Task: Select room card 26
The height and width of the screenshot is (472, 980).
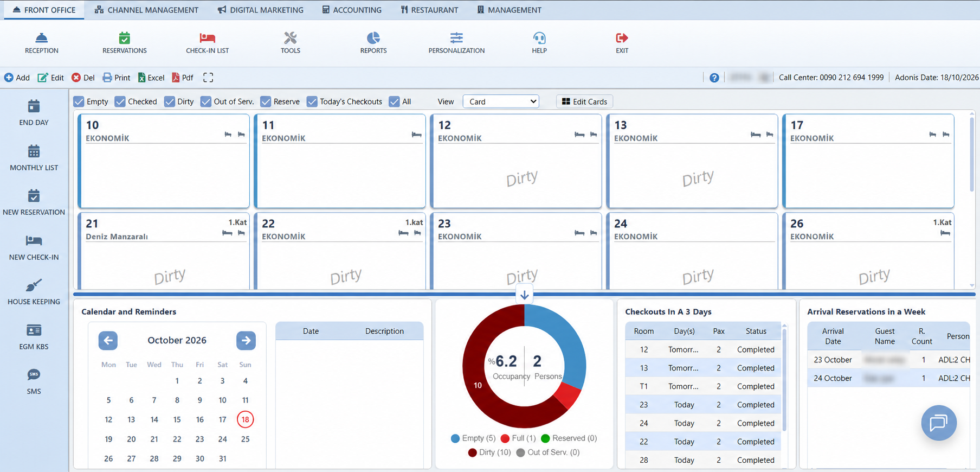Action: [x=868, y=251]
